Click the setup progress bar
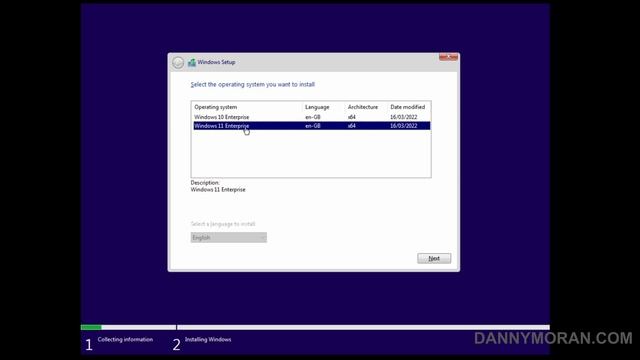The image size is (640, 360). pyautogui.click(x=315, y=327)
